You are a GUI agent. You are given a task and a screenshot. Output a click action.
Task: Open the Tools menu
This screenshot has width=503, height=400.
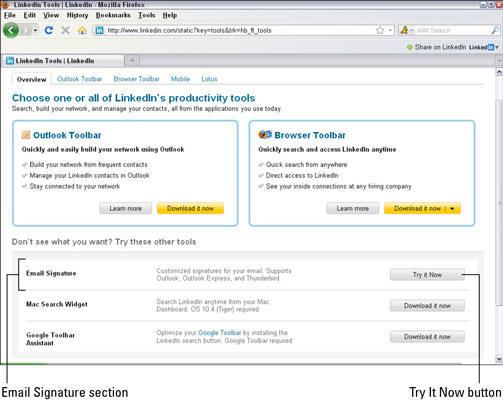click(x=147, y=15)
